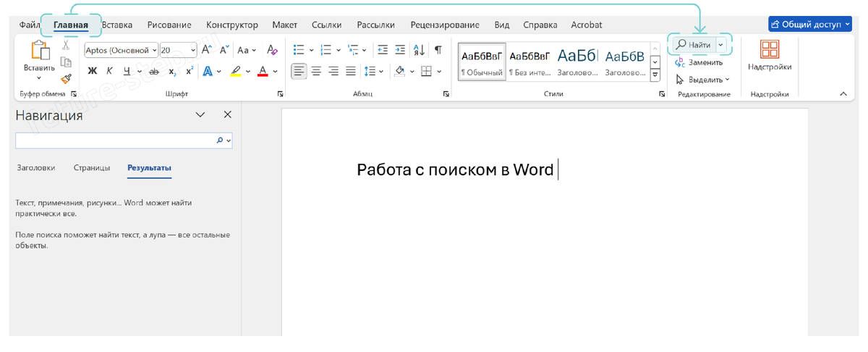Collapse the ribbon chevron

[x=843, y=94]
